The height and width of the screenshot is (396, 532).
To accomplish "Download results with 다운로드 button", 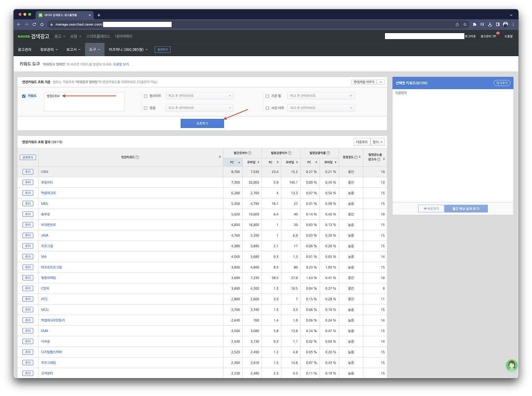I will (x=362, y=142).
